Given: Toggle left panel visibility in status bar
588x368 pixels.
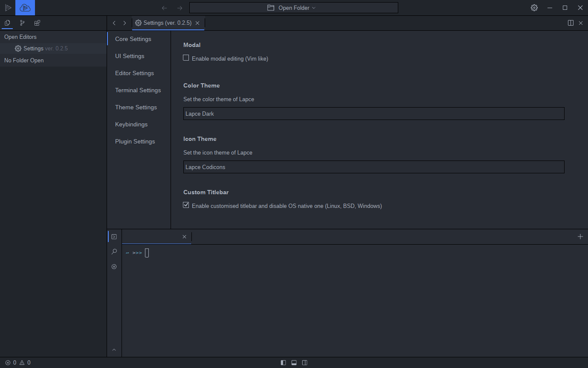Looking at the screenshot, I should (283, 362).
